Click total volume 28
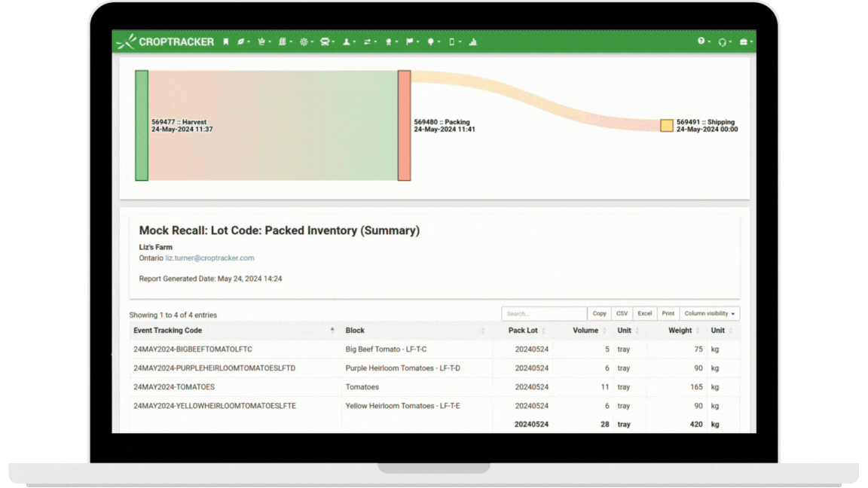 [x=604, y=425]
